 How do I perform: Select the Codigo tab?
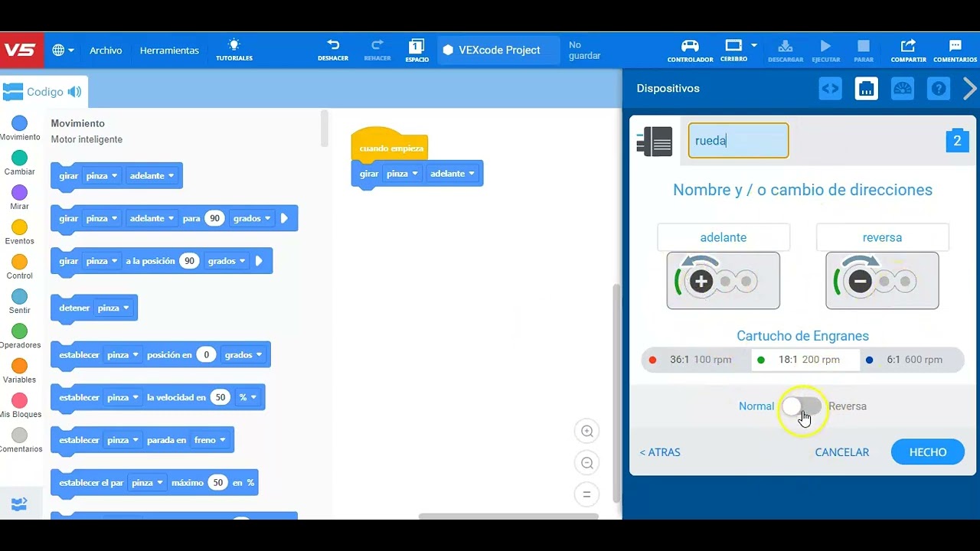point(44,92)
